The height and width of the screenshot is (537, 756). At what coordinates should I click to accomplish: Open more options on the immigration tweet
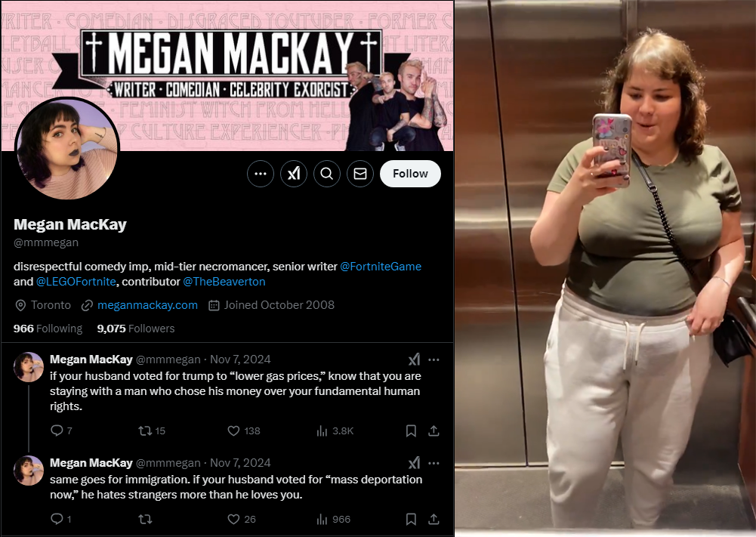tap(434, 463)
